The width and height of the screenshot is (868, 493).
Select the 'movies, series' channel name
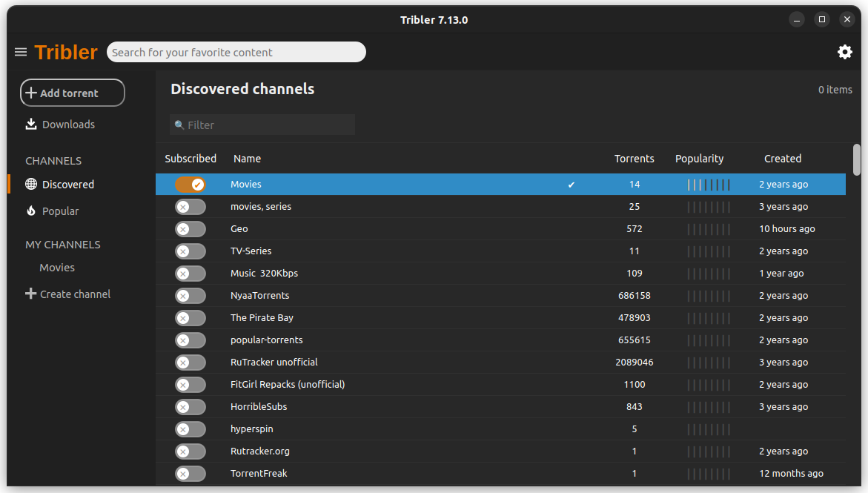coord(261,207)
